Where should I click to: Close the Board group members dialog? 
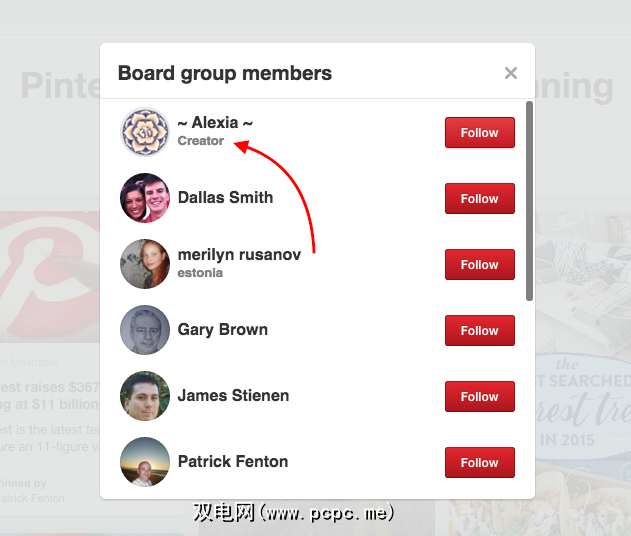[x=511, y=73]
